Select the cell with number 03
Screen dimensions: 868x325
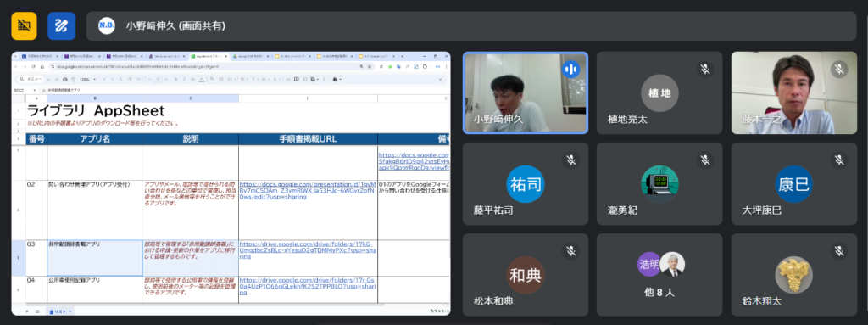[x=36, y=258]
